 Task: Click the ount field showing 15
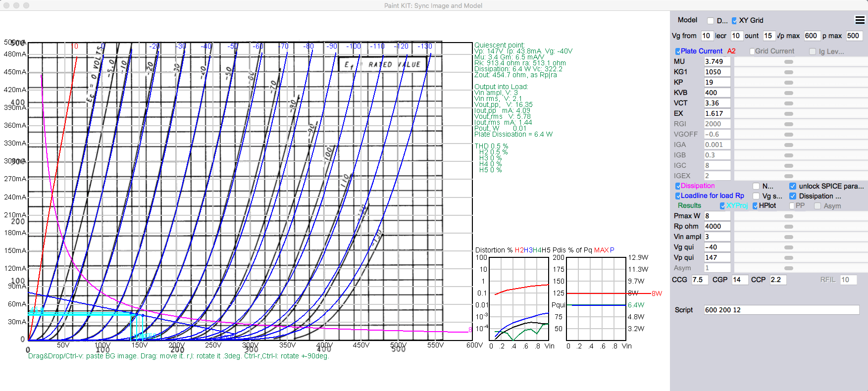point(768,36)
